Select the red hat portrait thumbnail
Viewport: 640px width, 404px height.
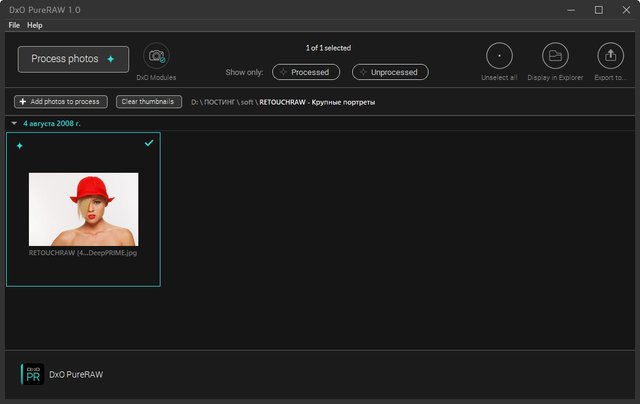(83, 209)
